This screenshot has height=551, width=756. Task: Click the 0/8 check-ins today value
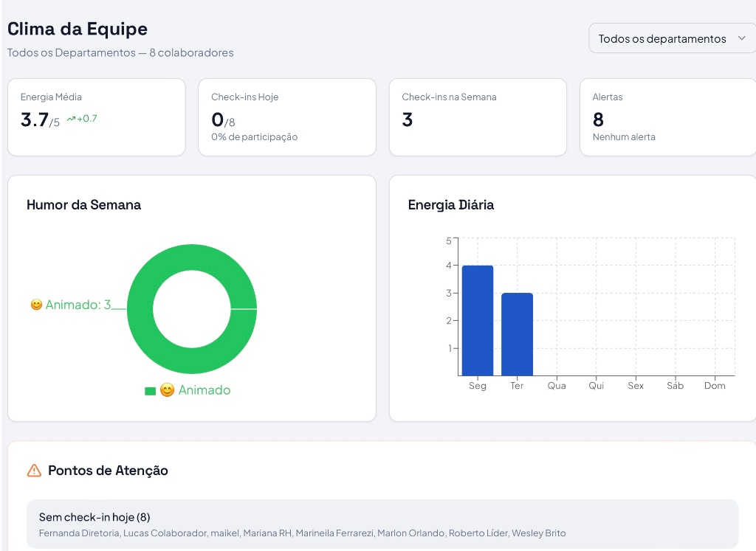[223, 120]
